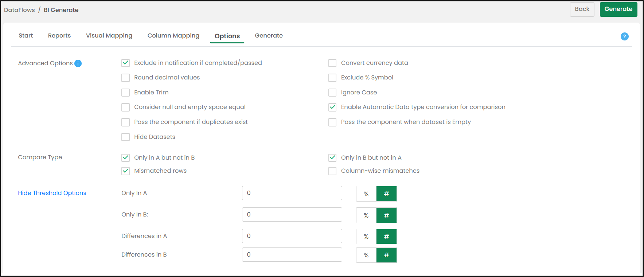The width and height of the screenshot is (644, 277).
Task: Uncheck Exclude in notification if completed/passed
Action: (126, 63)
